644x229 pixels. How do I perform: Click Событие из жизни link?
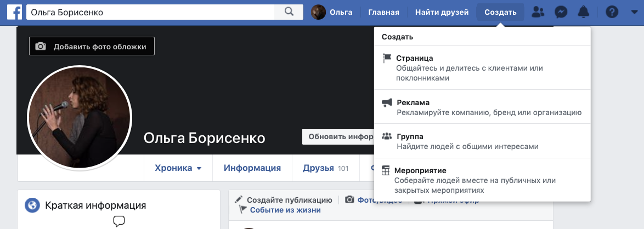point(285,210)
